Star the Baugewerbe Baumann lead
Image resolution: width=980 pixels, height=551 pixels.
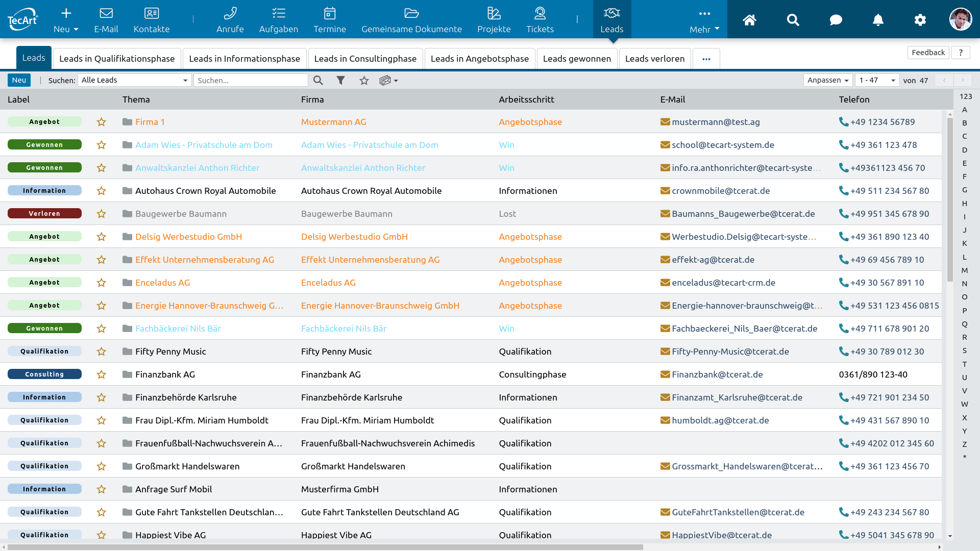click(x=102, y=214)
